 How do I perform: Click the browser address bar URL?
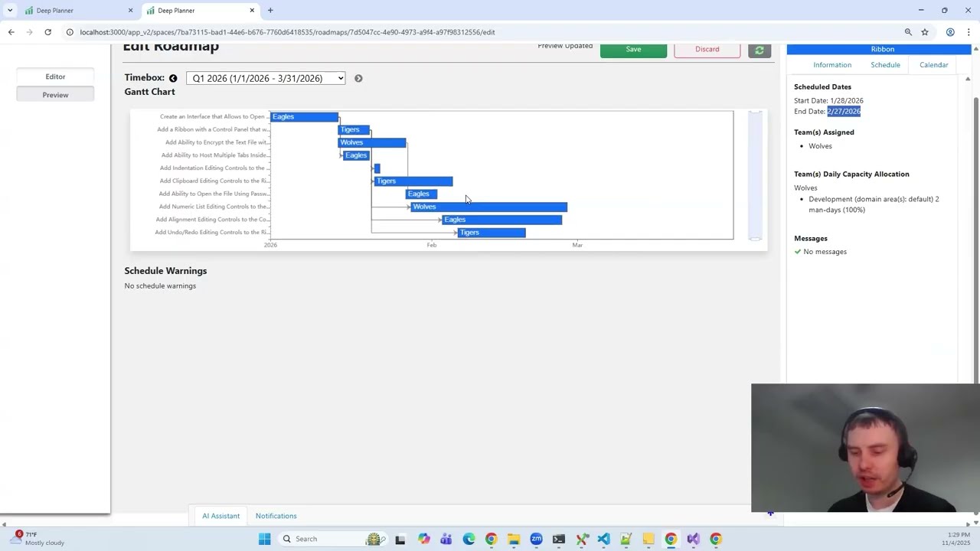point(287,32)
